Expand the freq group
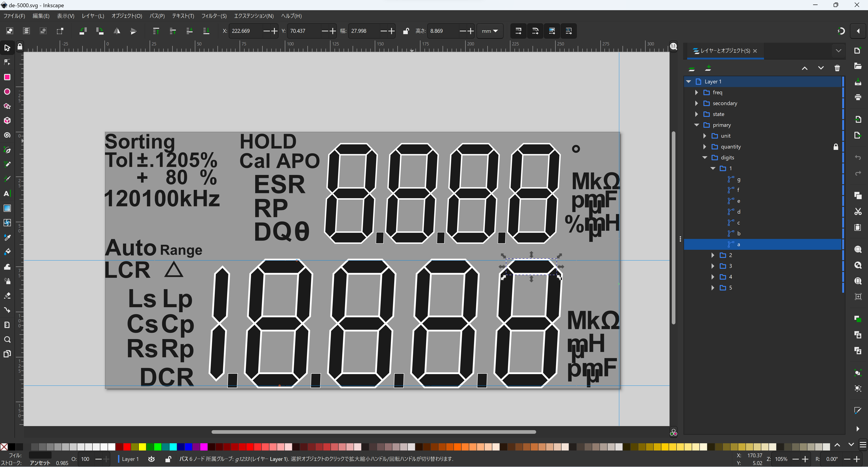Screen dimensions: 868x467 [696, 92]
